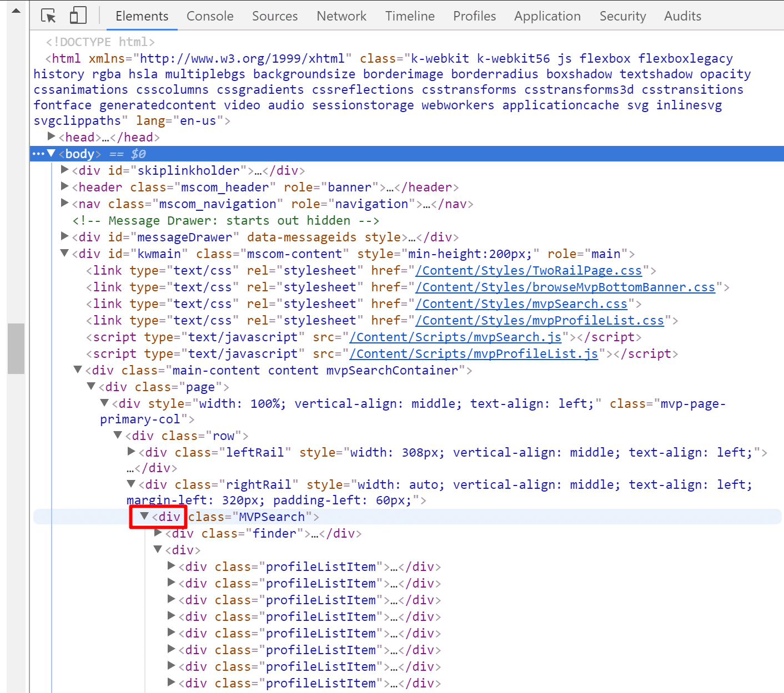Expand the leftRail div node
This screenshot has width=784, height=693.
tap(132, 452)
